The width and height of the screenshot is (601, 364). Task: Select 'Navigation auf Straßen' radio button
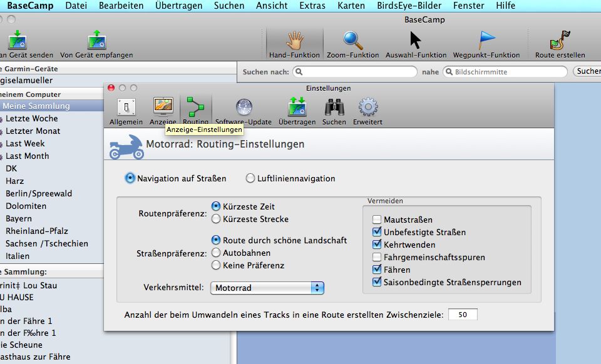130,178
